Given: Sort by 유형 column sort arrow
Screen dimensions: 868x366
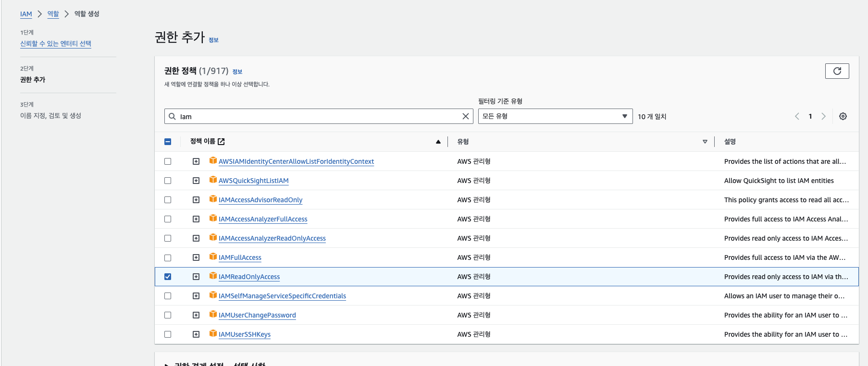Looking at the screenshot, I should [705, 142].
